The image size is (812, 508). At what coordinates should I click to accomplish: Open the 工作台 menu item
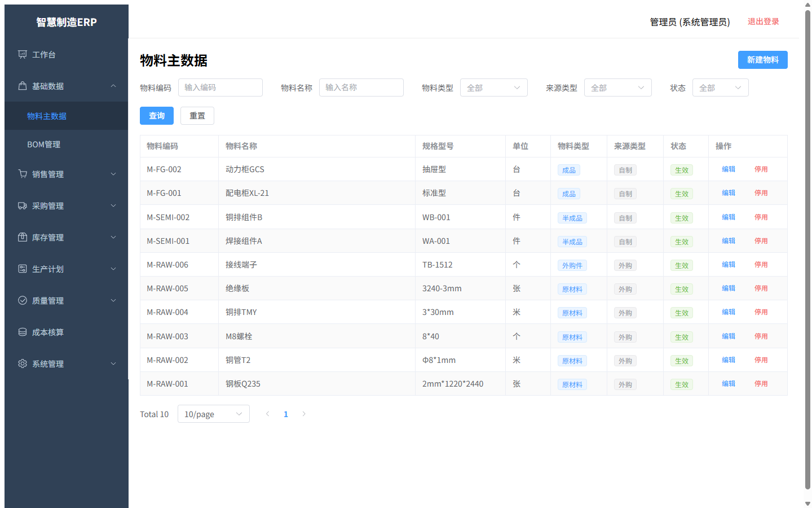pyautogui.click(x=67, y=55)
